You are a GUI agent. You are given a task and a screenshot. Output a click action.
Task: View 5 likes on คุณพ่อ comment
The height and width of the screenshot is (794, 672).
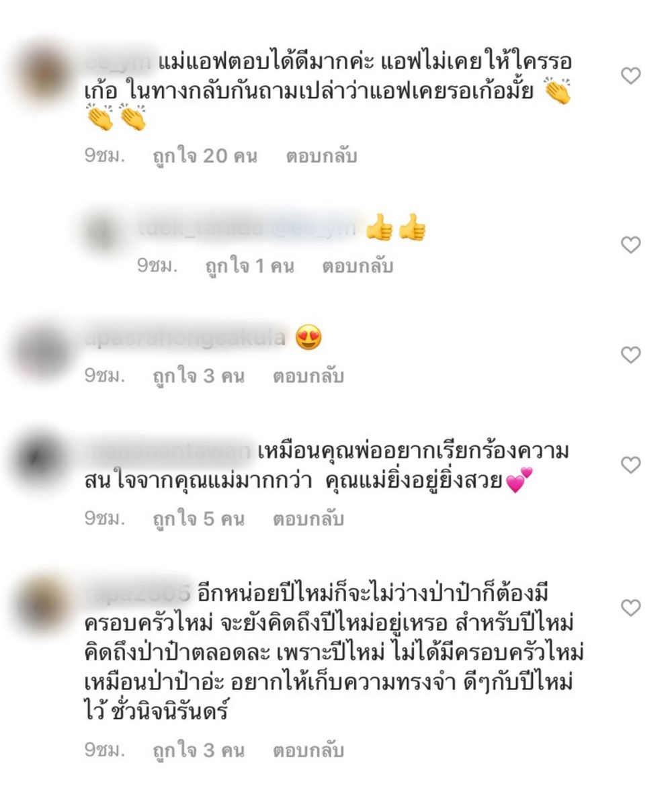point(198,519)
